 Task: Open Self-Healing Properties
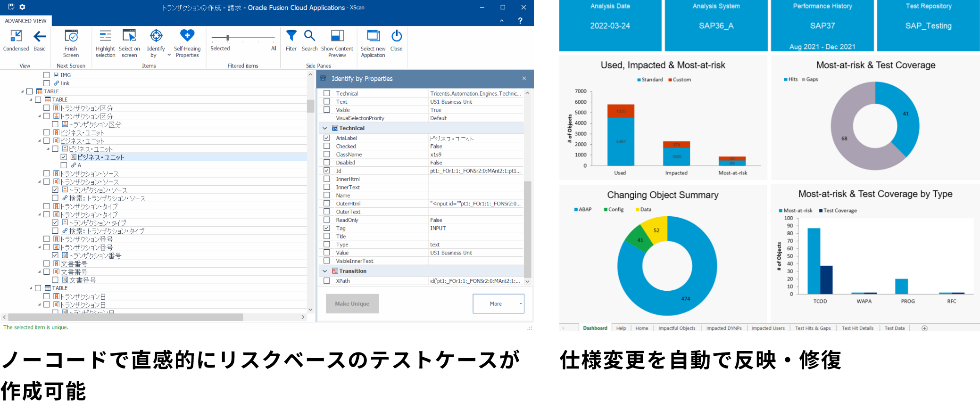point(187,43)
